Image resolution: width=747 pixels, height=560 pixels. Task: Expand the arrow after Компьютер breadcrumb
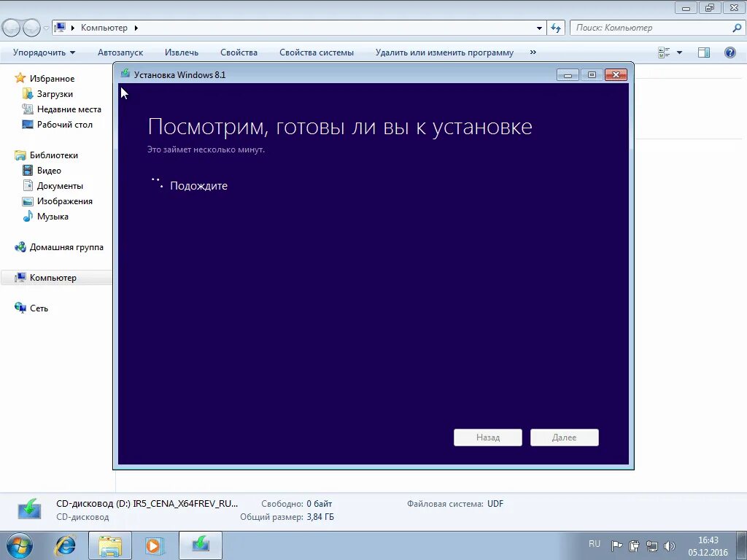(136, 28)
